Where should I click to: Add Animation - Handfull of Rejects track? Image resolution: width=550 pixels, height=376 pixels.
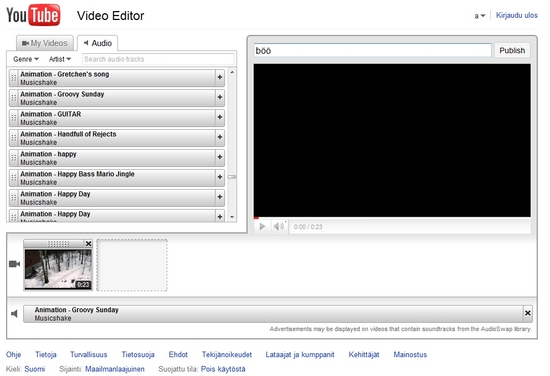pos(220,137)
